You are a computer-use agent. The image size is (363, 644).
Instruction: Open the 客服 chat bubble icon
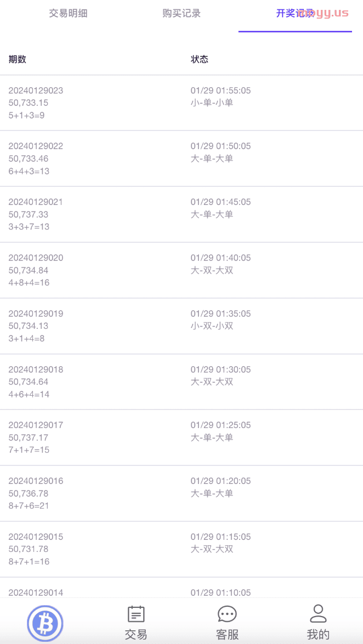click(227, 614)
